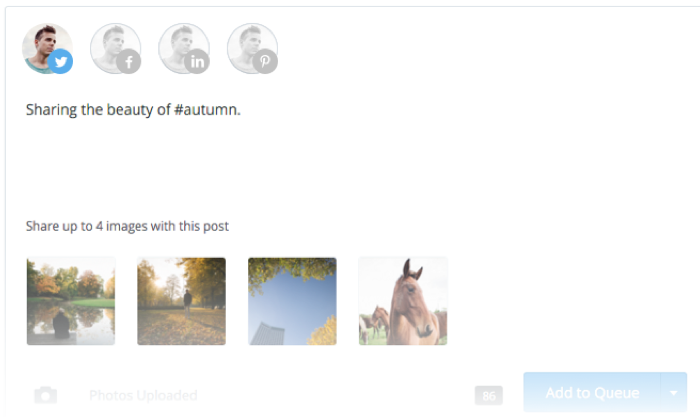Select the blue sky and building thumbnail
This screenshot has height=417, width=700.
(x=292, y=301)
